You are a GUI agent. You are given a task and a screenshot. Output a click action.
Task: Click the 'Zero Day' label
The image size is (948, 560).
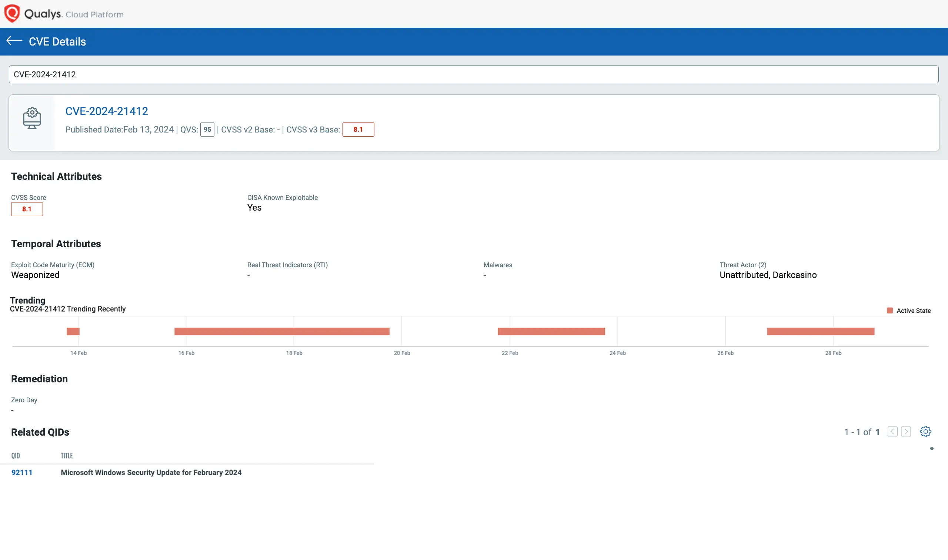[24, 400]
